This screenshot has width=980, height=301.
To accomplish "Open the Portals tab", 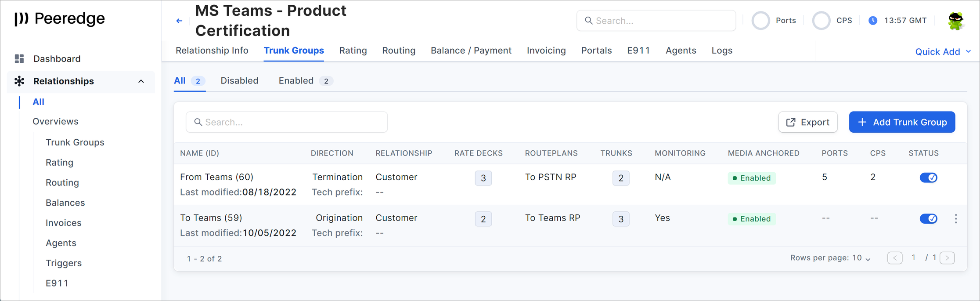I will tap(596, 51).
